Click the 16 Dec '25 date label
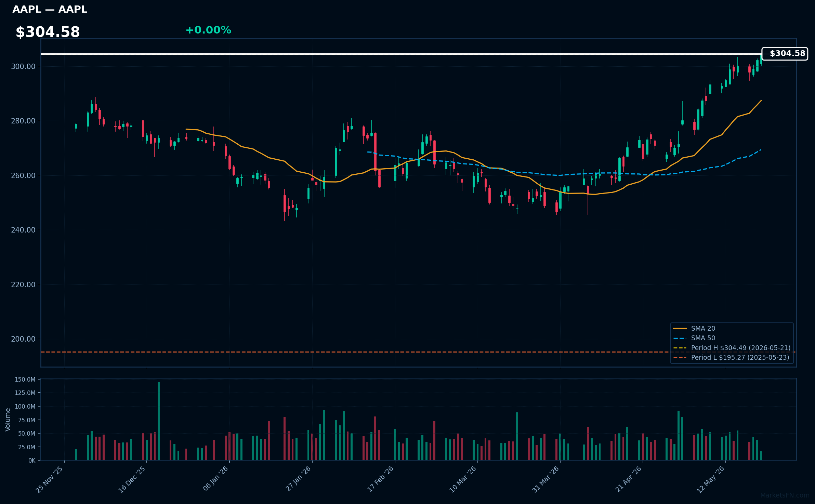The image size is (815, 504). tap(132, 480)
